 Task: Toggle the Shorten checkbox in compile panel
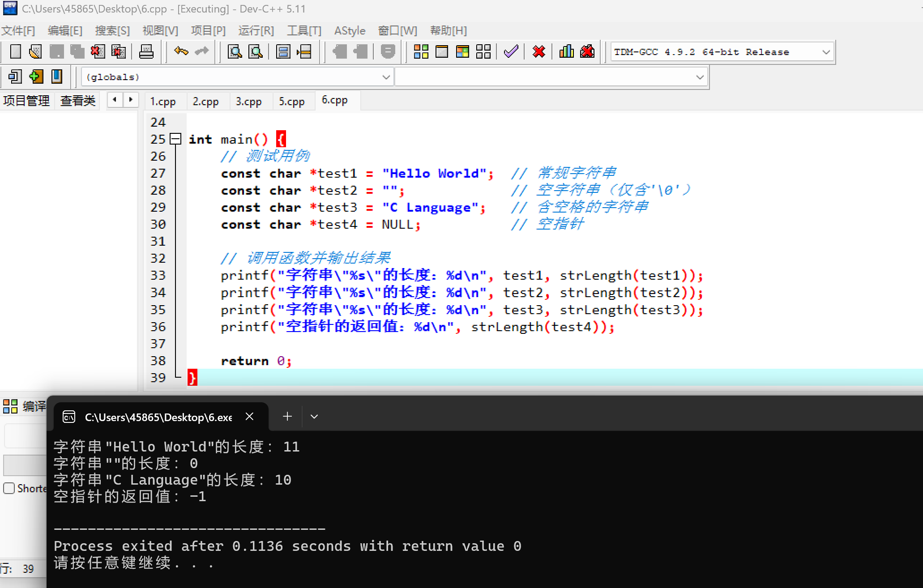click(x=9, y=488)
